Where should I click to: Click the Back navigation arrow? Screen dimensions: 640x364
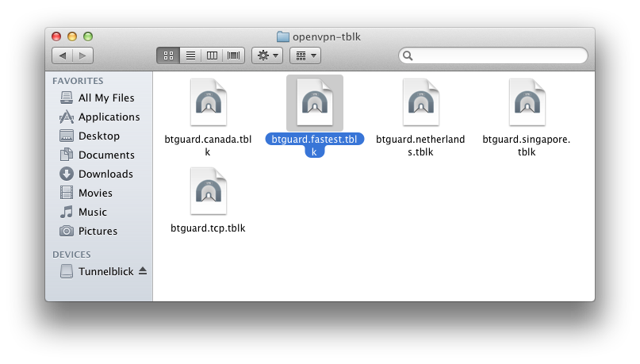pyautogui.click(x=63, y=56)
